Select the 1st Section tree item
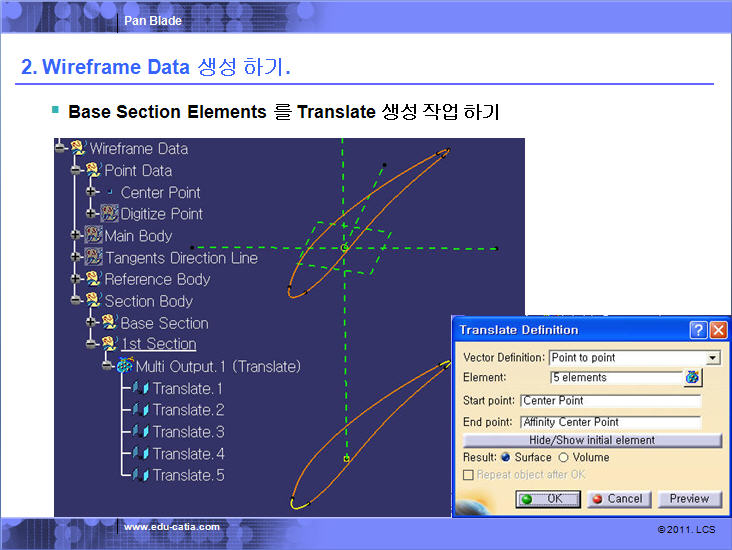732x550 pixels. coord(158,344)
